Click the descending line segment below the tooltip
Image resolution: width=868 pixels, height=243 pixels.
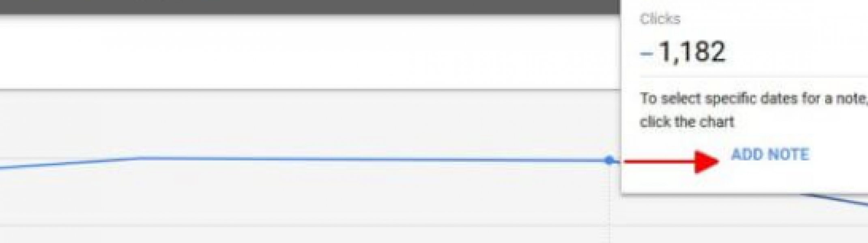coord(836,200)
